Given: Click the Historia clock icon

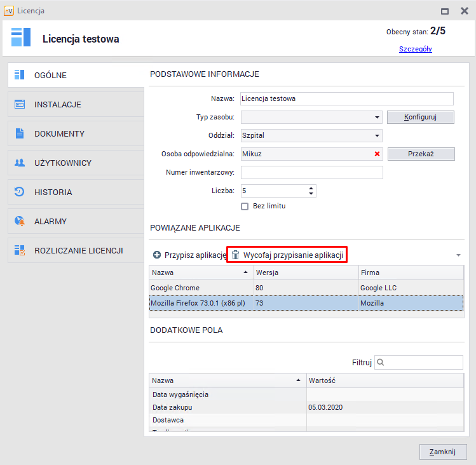Looking at the screenshot, I should [x=20, y=192].
